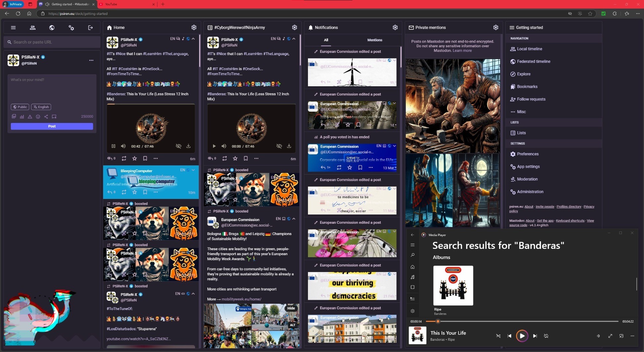The image size is (644, 352).
Task: Collapse the top #CyborgWerewolfNinjaArmy post
Action: click(x=294, y=39)
